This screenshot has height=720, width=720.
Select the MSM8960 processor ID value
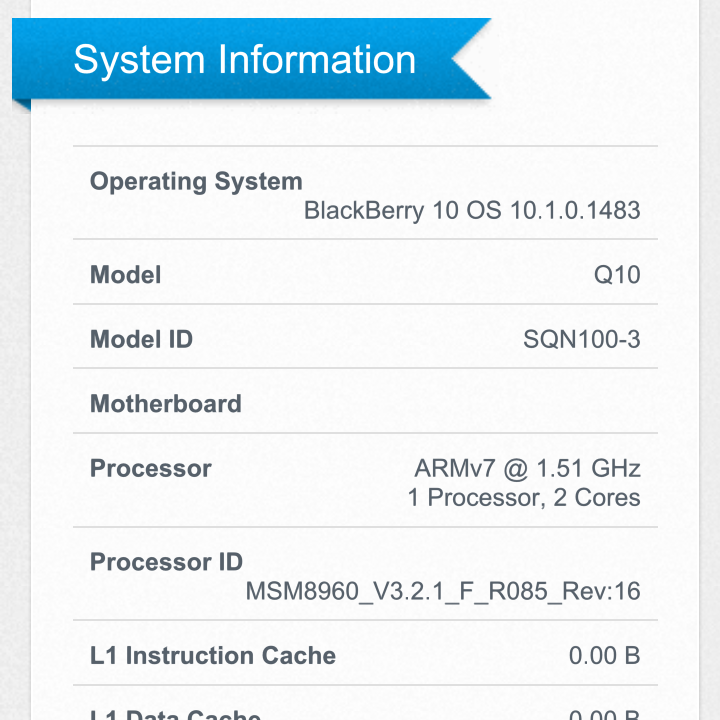click(x=443, y=592)
